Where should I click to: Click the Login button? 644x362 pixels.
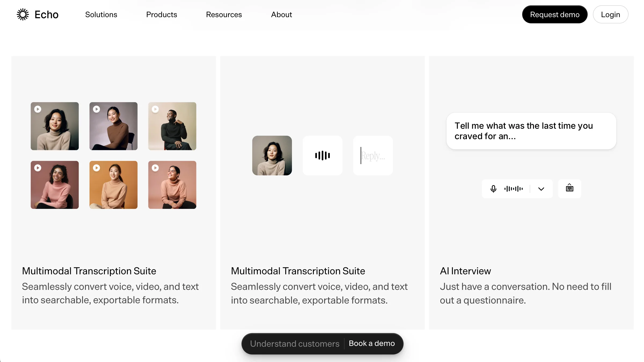[610, 14]
